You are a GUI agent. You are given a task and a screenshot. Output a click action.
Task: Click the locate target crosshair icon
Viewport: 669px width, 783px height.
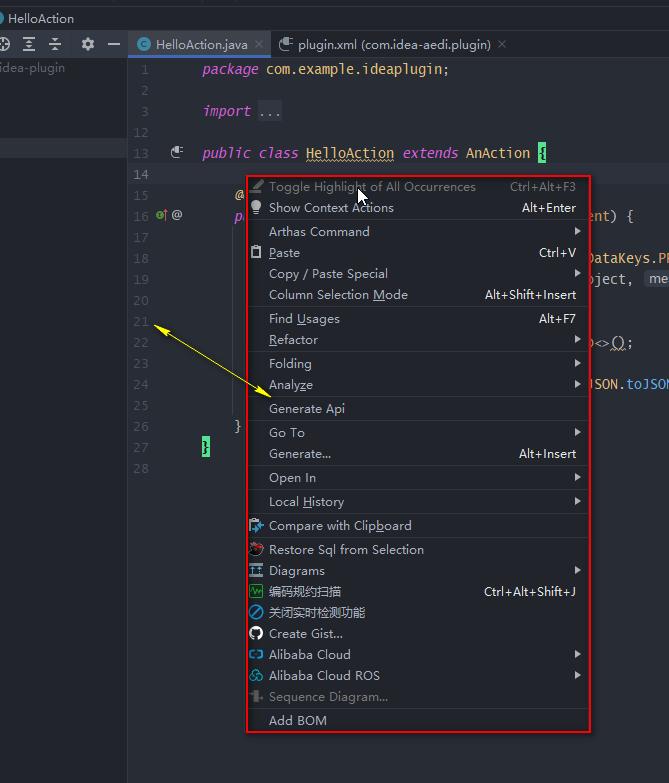(x=4, y=44)
